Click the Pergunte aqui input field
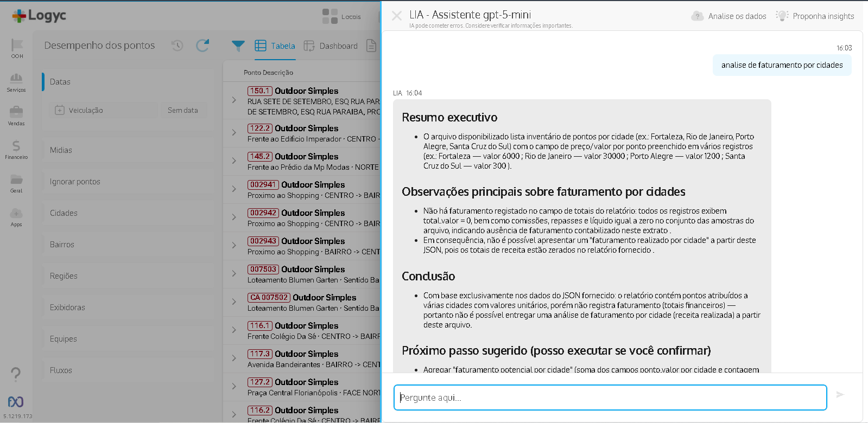The height and width of the screenshot is (423, 868). [610, 398]
